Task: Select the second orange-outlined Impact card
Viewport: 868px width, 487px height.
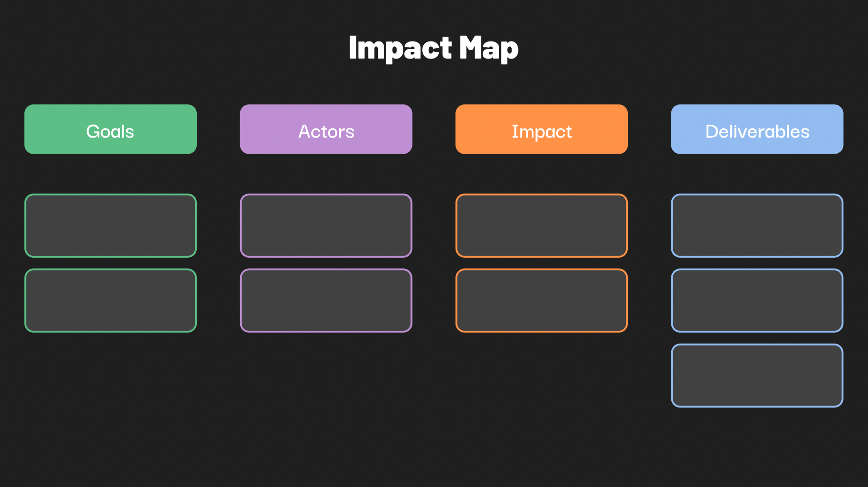Action: click(541, 301)
